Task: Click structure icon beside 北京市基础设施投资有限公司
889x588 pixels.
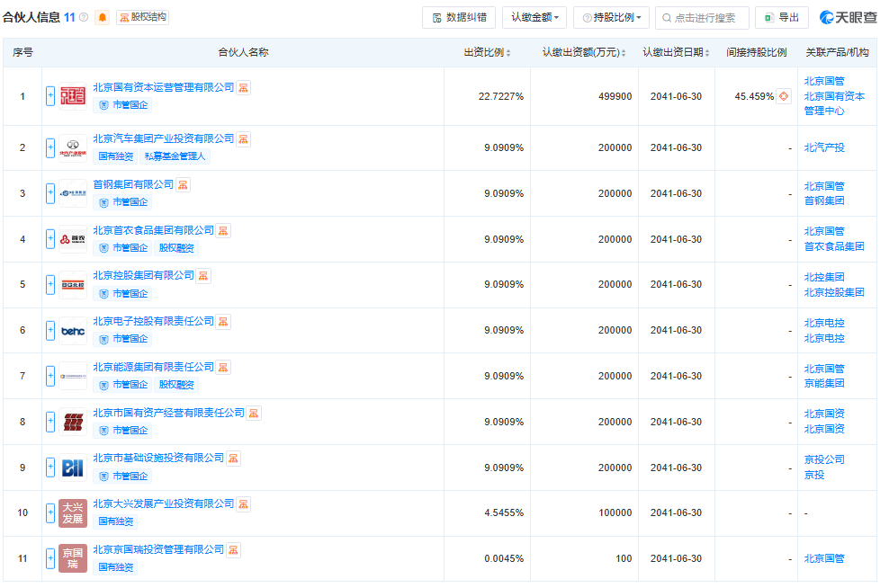Action: click(x=233, y=459)
